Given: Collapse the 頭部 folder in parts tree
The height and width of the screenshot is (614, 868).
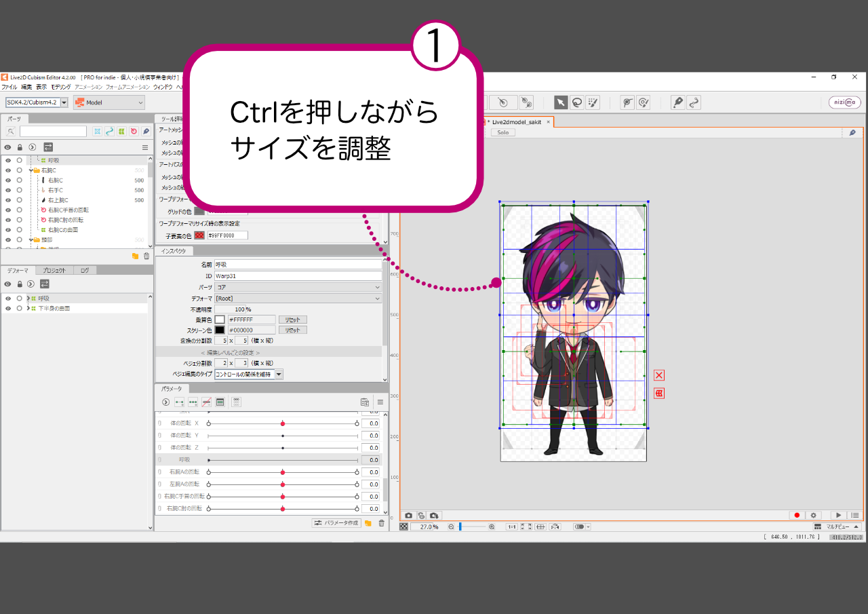Looking at the screenshot, I should [x=31, y=239].
